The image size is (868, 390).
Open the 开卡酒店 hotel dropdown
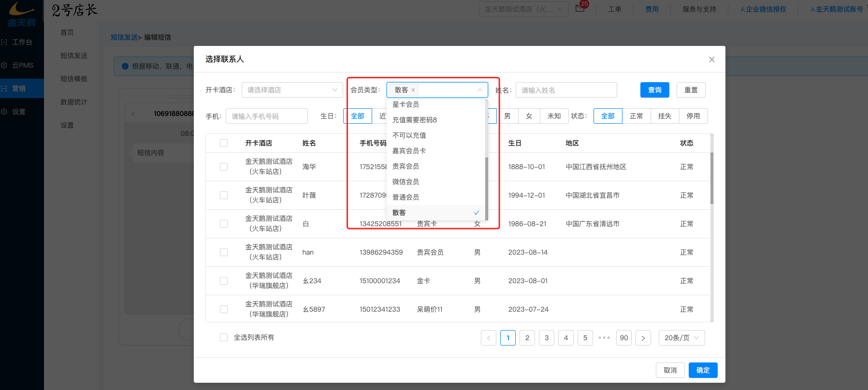(x=292, y=90)
